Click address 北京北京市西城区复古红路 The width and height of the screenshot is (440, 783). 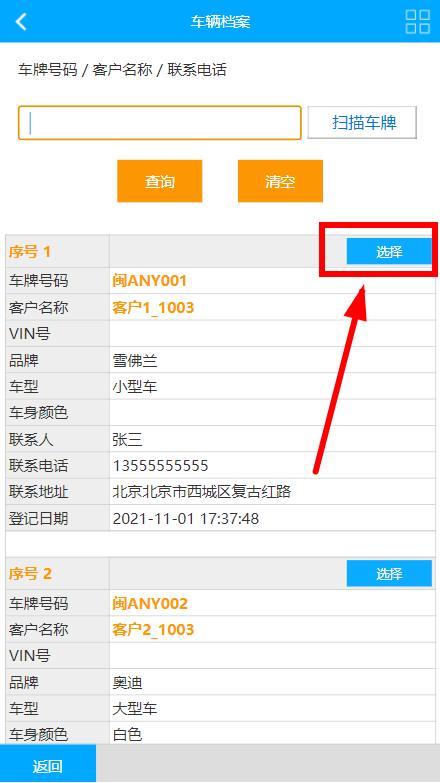click(202, 492)
